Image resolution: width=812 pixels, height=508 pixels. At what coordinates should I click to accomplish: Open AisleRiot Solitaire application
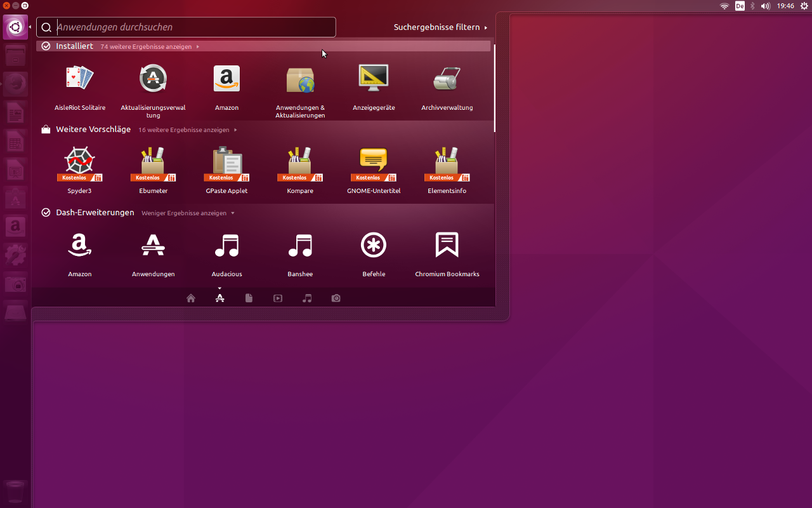(80, 87)
